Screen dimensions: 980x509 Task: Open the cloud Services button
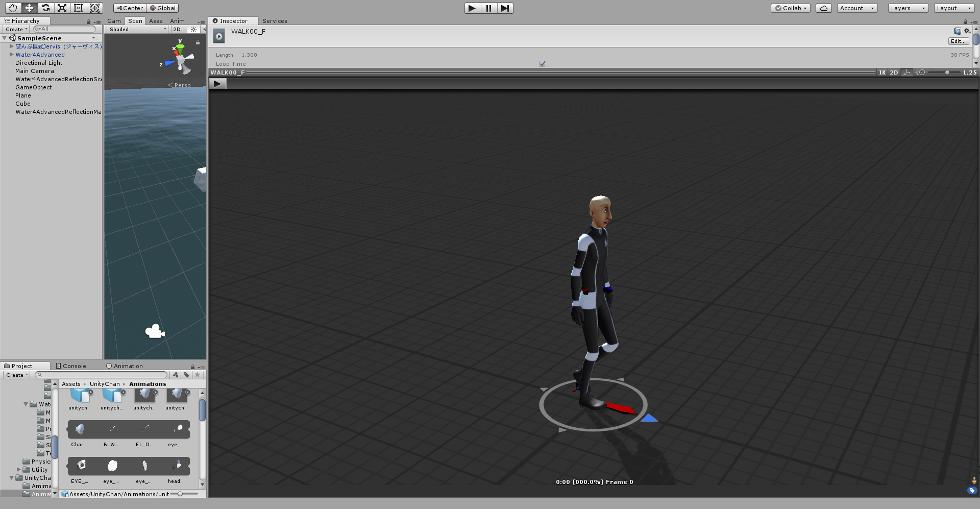coord(824,8)
